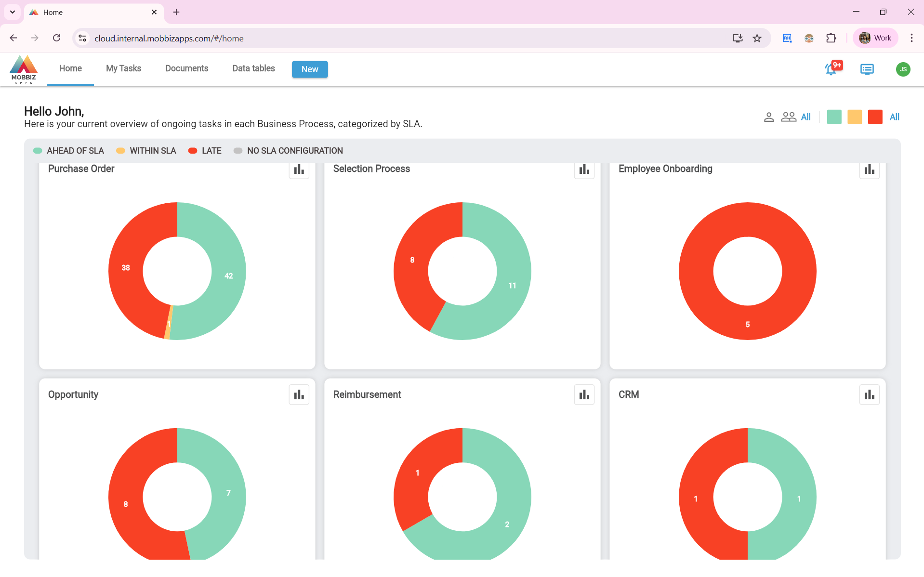This screenshot has height=577, width=924.
Task: Click Purchase Order ahead segment 42
Action: 229,276
